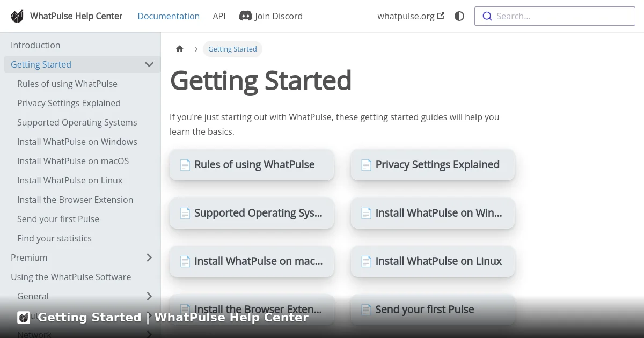Click the WhatPulse logo icon in header
This screenshot has height=338, width=644.
(17, 16)
